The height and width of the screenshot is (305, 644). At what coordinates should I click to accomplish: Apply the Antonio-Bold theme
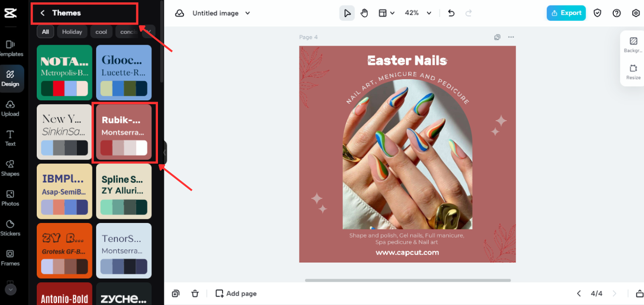(x=64, y=293)
